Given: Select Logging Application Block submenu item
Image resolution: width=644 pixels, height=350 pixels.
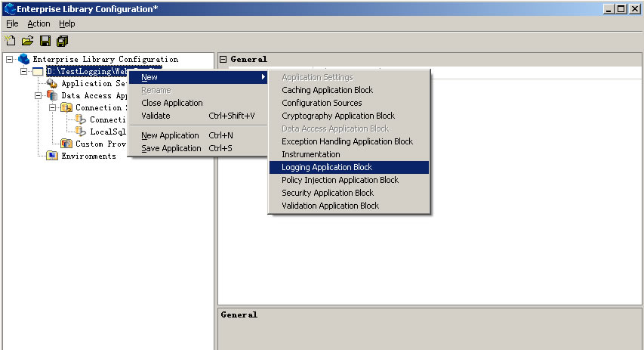Looking at the screenshot, I should pyautogui.click(x=349, y=167).
